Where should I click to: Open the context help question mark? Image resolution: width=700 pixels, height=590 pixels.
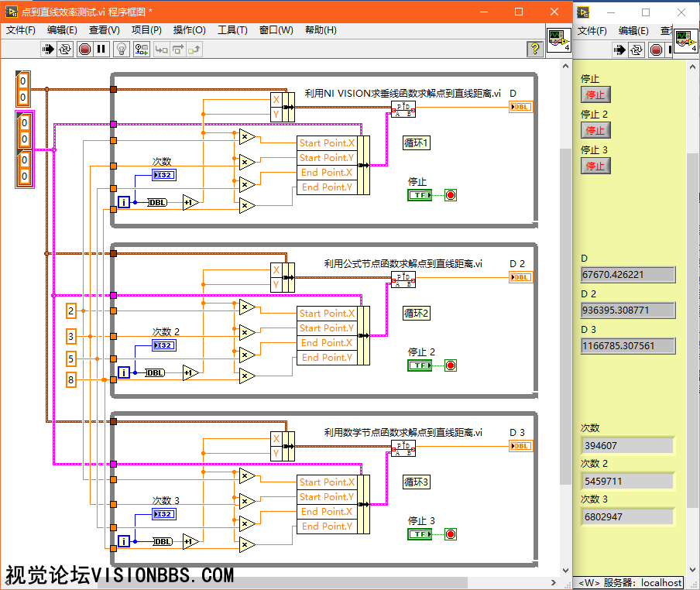[x=534, y=49]
